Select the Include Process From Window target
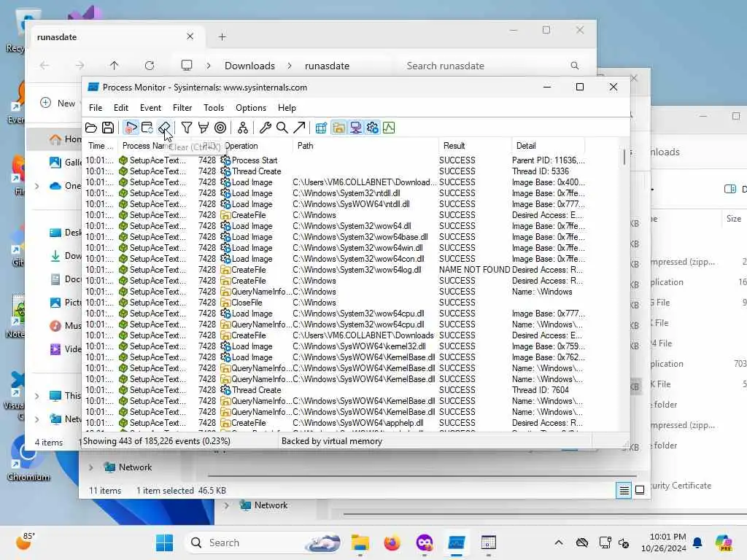The image size is (747, 560). (x=220, y=128)
